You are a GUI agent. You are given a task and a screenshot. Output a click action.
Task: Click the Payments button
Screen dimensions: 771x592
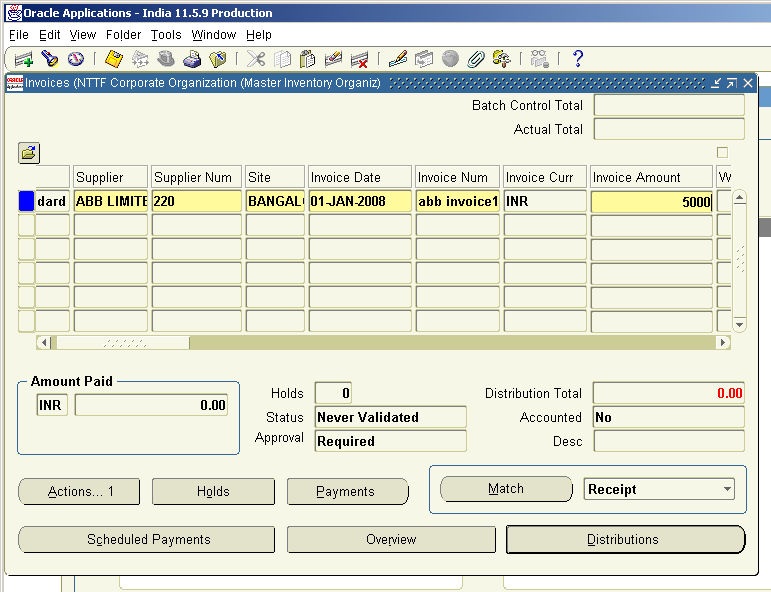(x=348, y=491)
